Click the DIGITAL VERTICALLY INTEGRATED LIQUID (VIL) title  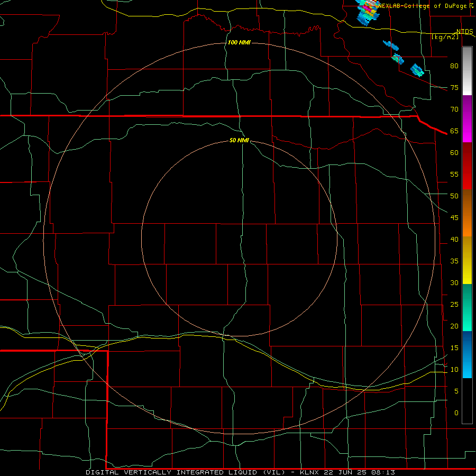click(186, 472)
